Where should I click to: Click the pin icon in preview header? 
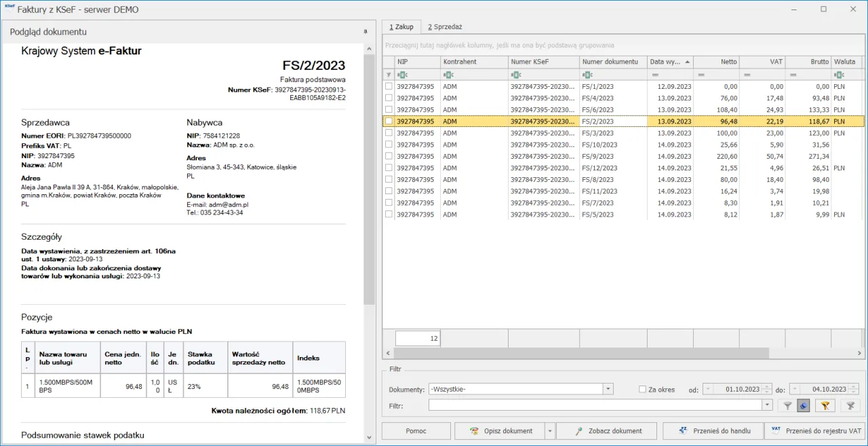pyautogui.click(x=366, y=31)
